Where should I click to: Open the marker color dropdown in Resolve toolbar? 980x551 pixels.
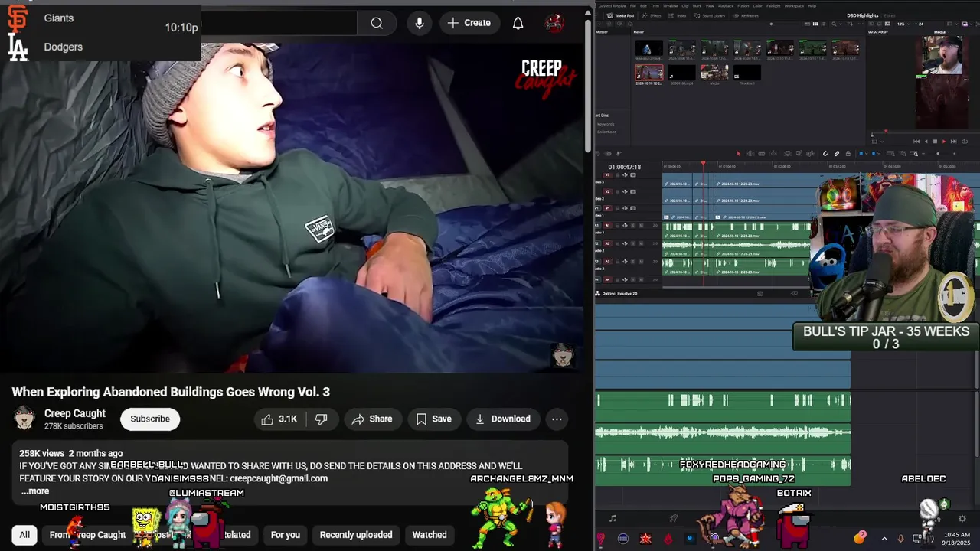879,154
